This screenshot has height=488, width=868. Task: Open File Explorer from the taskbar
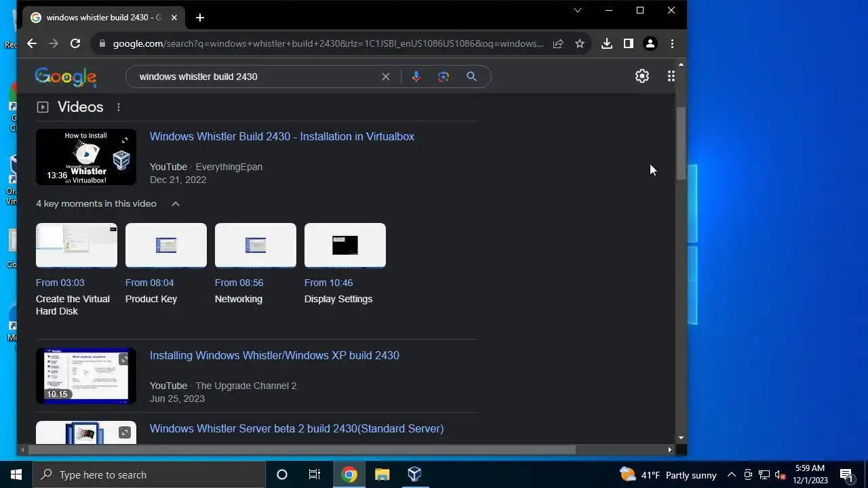[x=382, y=474]
